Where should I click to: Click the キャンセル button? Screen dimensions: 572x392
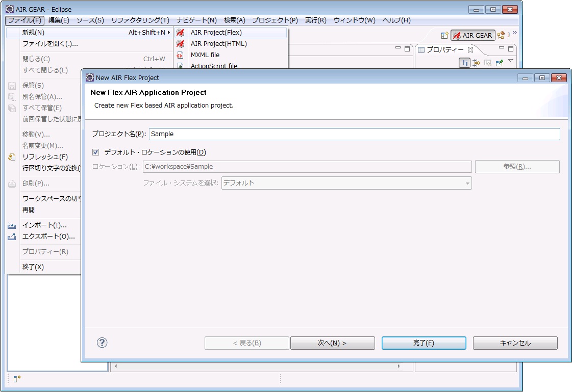515,343
